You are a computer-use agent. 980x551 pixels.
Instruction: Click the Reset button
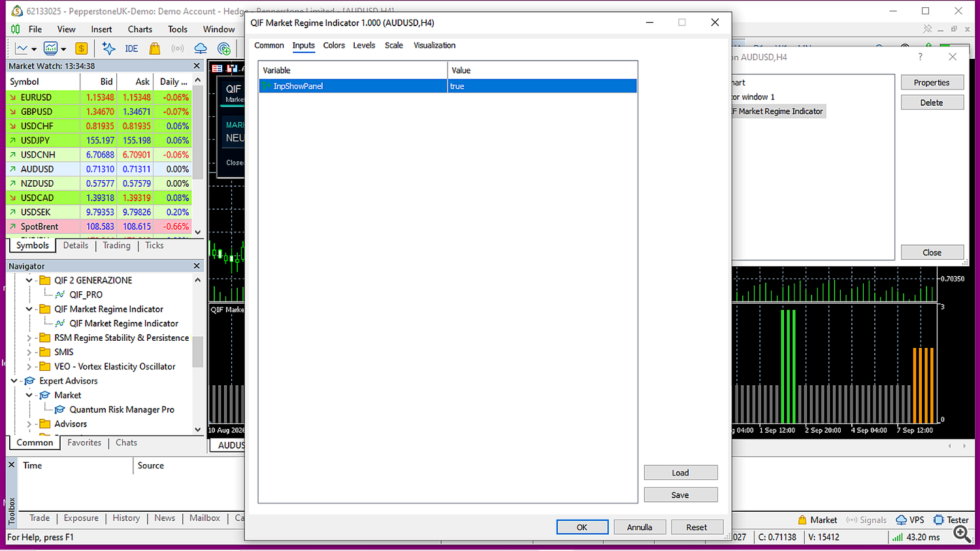coord(696,527)
